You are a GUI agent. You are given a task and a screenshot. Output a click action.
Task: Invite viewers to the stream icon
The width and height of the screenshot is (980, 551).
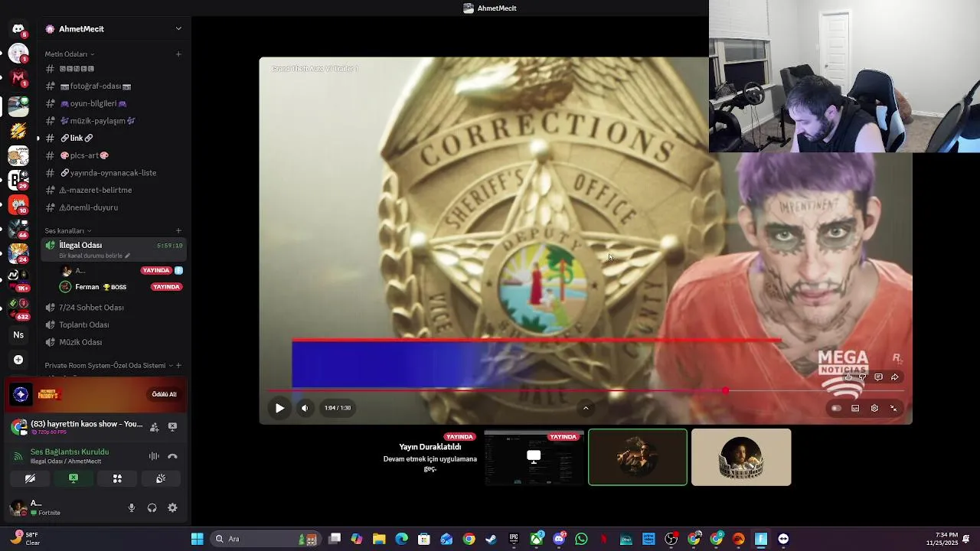tap(154, 427)
